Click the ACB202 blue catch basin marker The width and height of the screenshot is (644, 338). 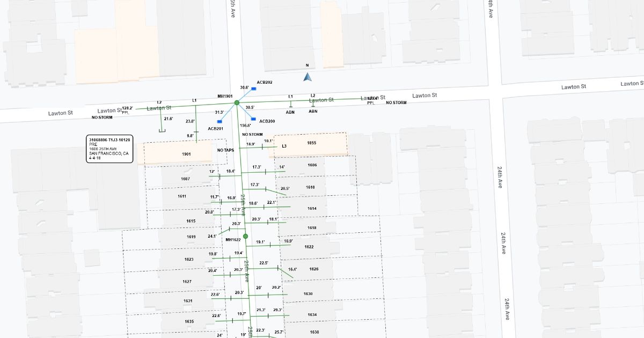[x=253, y=89]
